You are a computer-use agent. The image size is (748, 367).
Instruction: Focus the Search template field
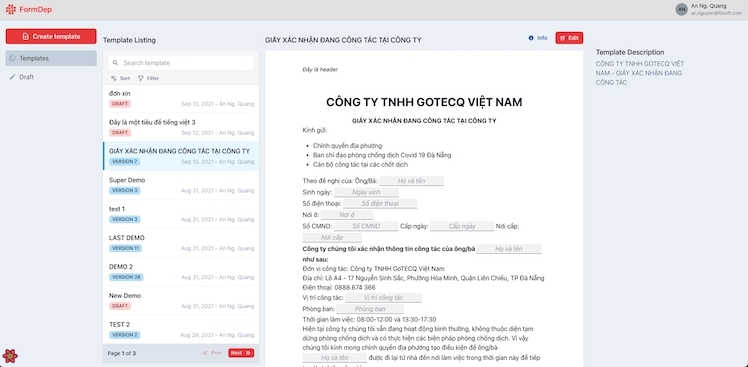point(181,63)
